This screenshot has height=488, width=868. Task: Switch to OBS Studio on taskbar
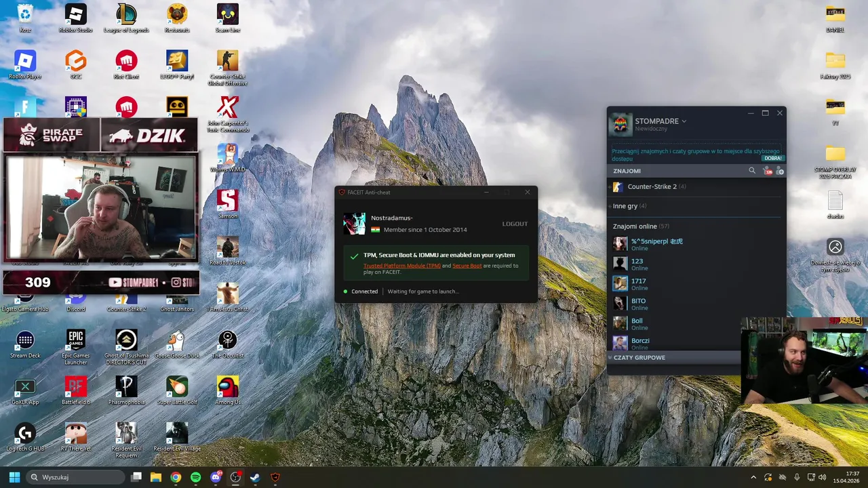pos(235,477)
